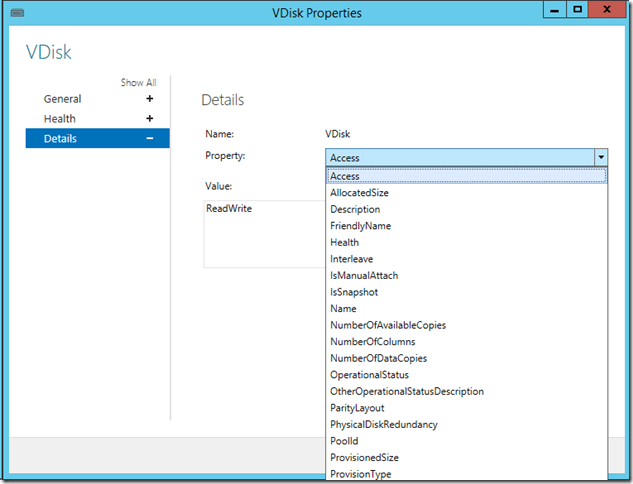Choose FriendlyName in the dropdown list
Screen dimensions: 633x484
coord(360,226)
